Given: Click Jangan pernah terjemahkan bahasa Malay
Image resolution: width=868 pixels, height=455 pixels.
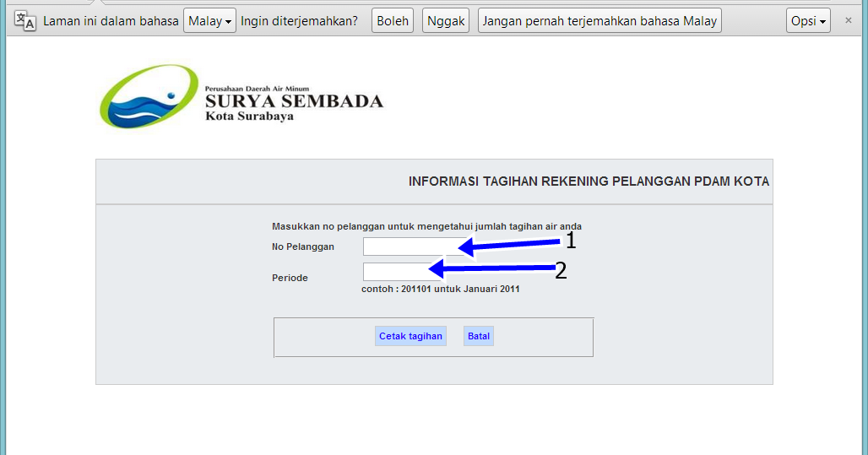Looking at the screenshot, I should [x=599, y=21].
